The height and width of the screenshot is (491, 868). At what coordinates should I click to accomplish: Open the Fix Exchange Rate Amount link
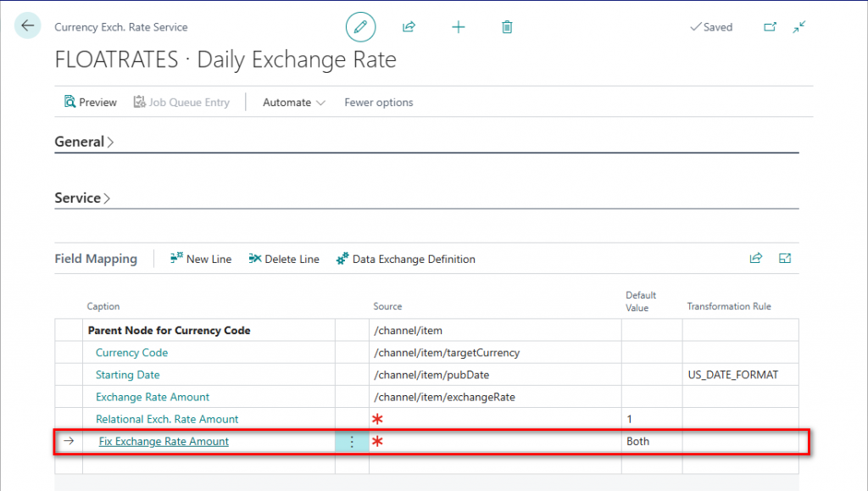[x=164, y=442]
